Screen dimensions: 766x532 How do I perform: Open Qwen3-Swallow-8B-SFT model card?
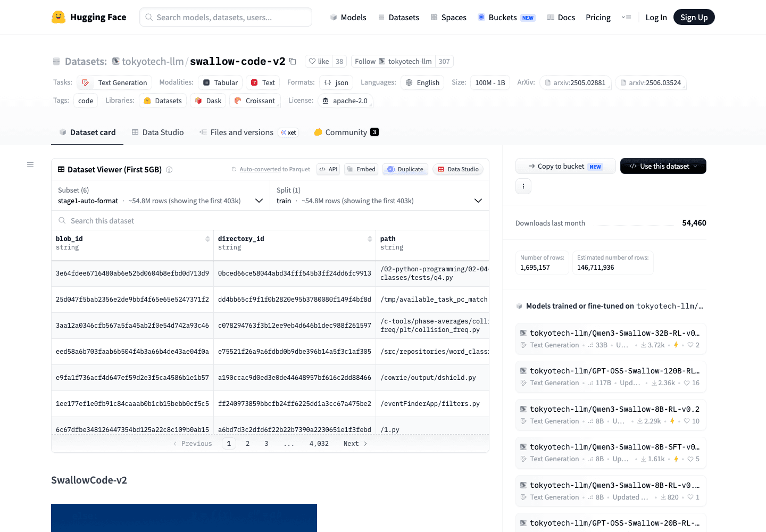[x=611, y=453]
